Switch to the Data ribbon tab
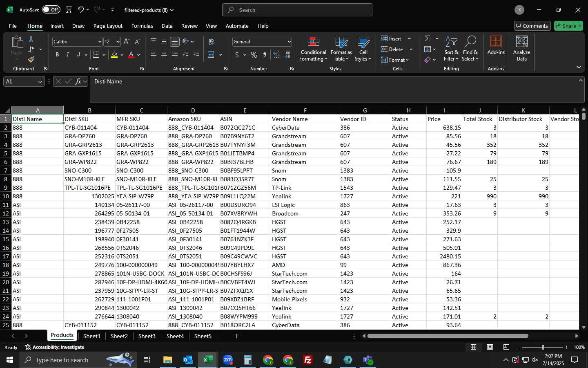Viewport: 588px width, 368px height. point(167,26)
